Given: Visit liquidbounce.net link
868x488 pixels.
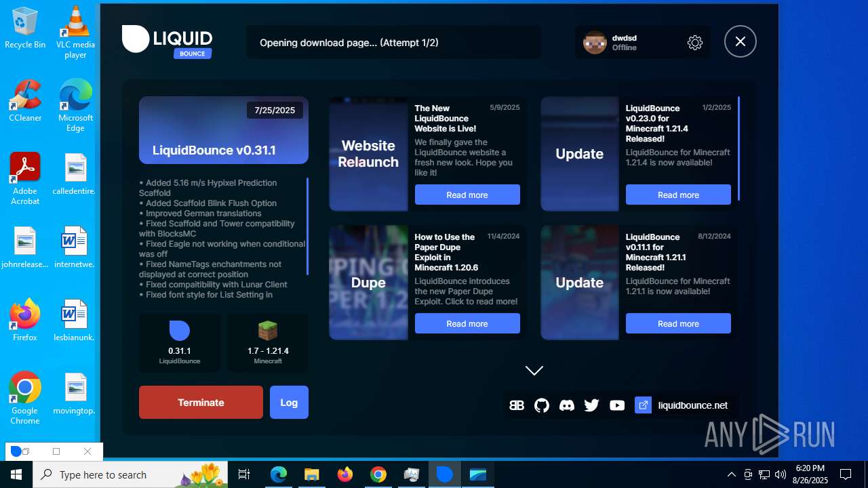Looking at the screenshot, I should point(693,405).
